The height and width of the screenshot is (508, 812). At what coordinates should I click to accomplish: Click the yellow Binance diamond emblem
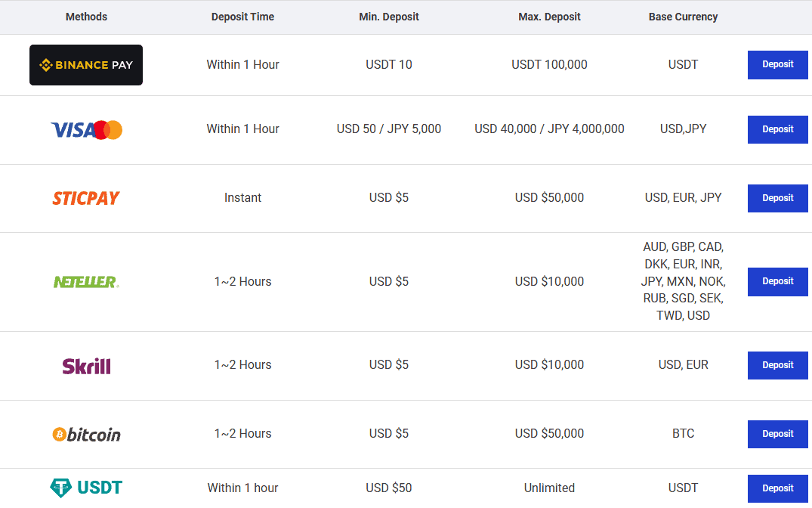[x=47, y=65]
